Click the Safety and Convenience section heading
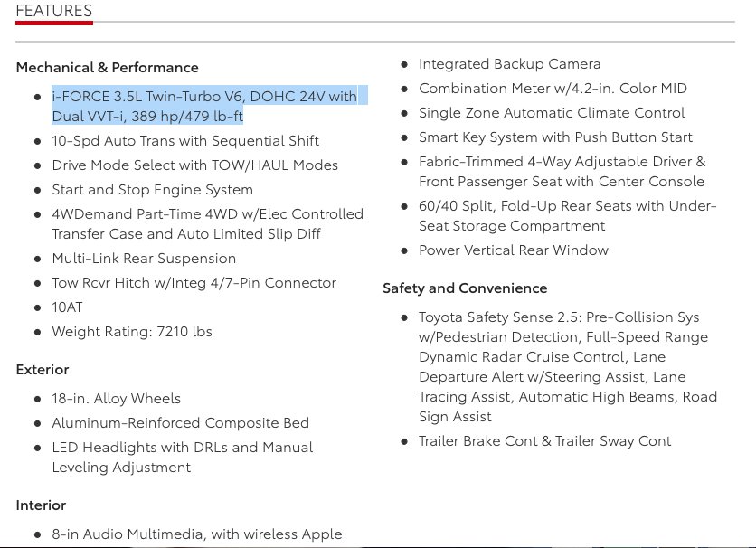Image resolution: width=756 pixels, height=548 pixels. [x=465, y=288]
